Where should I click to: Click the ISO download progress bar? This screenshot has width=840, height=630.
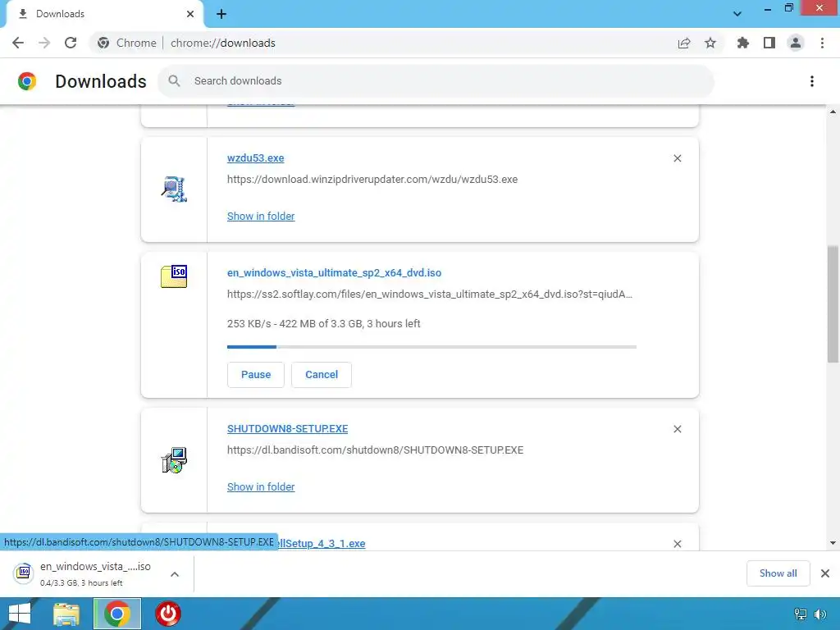[x=431, y=347]
